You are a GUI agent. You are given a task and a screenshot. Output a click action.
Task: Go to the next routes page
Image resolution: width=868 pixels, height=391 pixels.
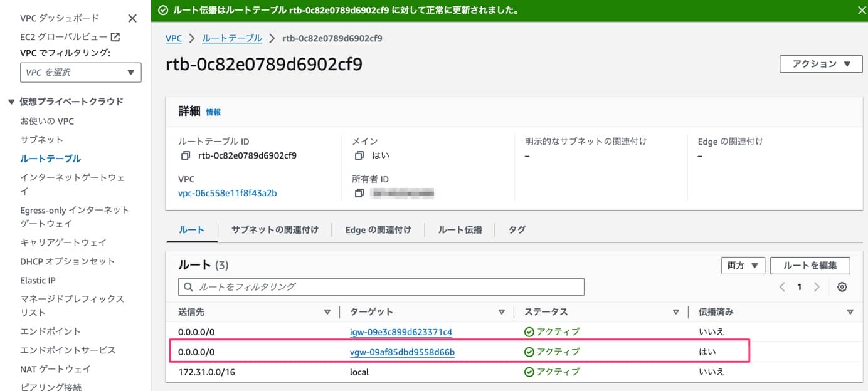click(x=817, y=287)
